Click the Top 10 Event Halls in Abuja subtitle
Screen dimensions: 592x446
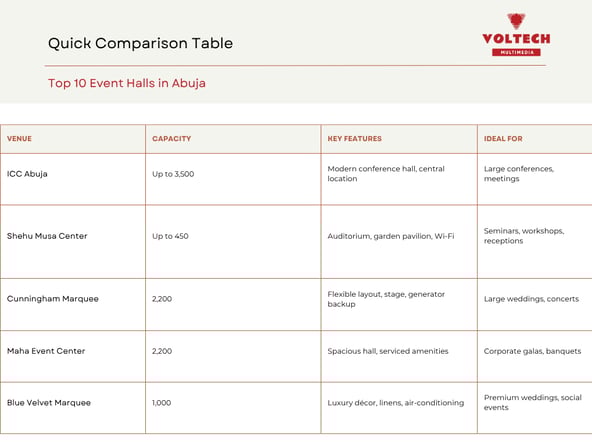pyautogui.click(x=127, y=83)
